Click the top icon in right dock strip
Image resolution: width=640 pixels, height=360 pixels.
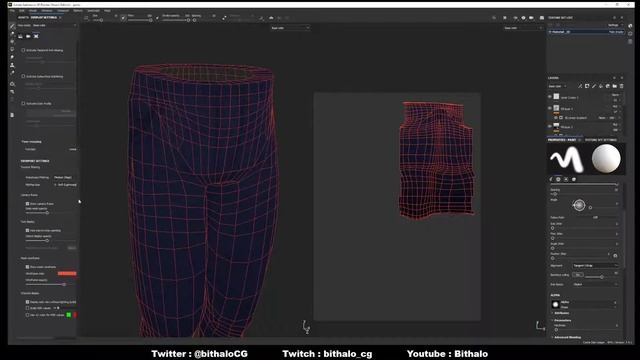point(631,26)
